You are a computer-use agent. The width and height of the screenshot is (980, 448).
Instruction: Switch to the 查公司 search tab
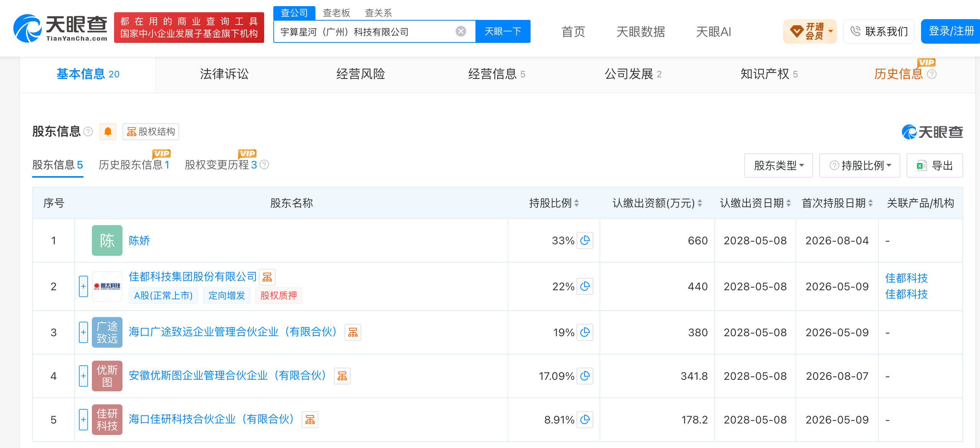tap(294, 13)
